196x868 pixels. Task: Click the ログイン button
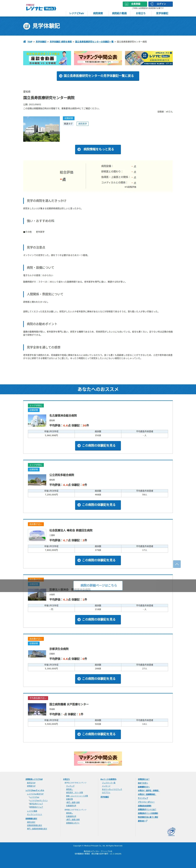point(161,4)
